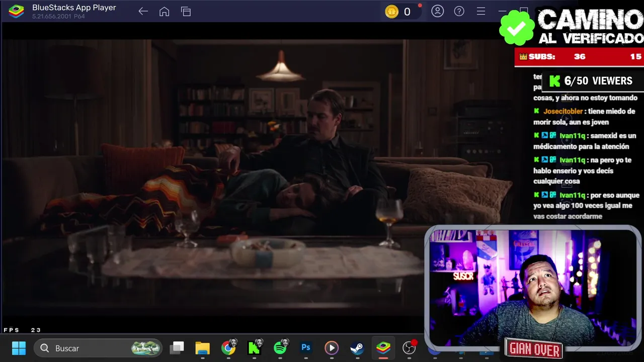
Task: Click Ivan11q on the 'por eso aunque' message
Action: (x=572, y=195)
